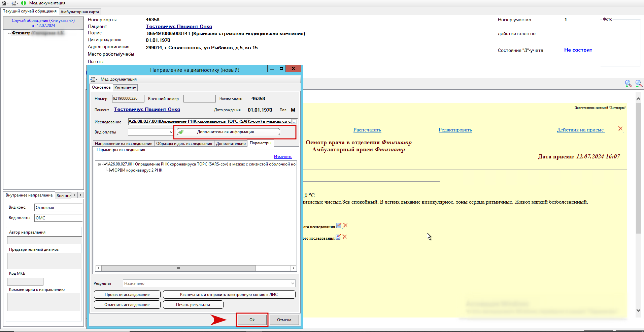Click Комментарии к направлению text area
Screen dimensions: 644x332
[44, 302]
